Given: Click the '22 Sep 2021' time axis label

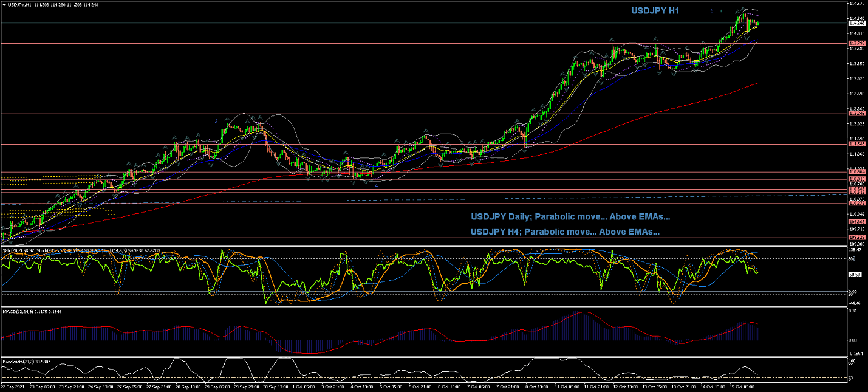Looking at the screenshot, I should click(12, 387).
